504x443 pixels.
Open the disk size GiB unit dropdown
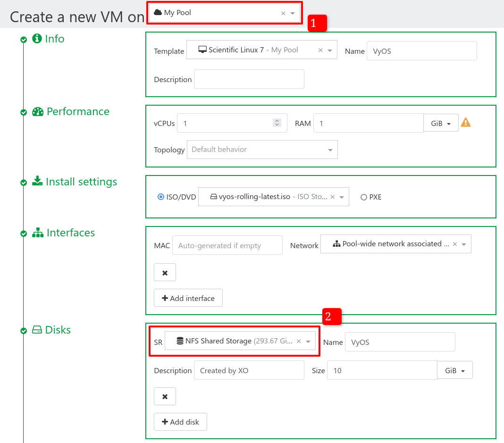point(455,371)
